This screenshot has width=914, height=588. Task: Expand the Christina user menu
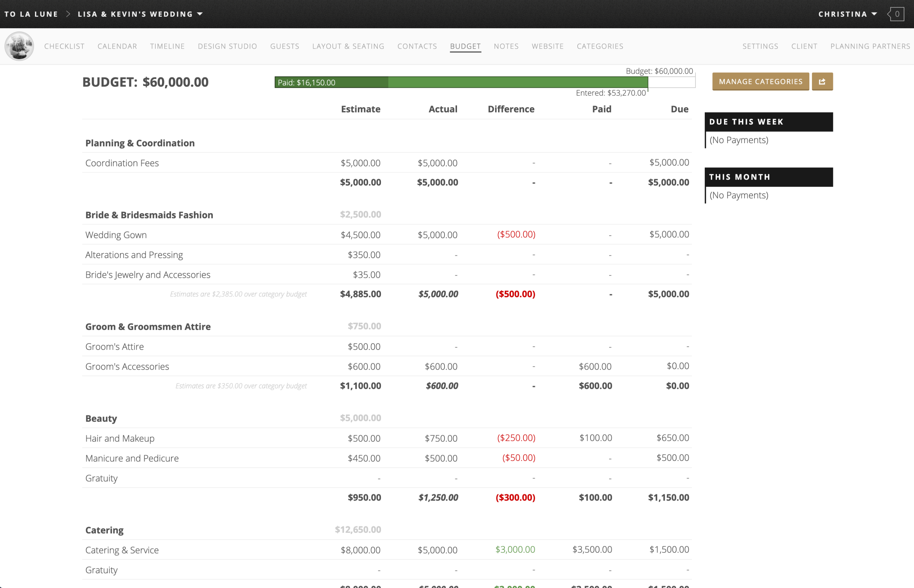click(847, 14)
